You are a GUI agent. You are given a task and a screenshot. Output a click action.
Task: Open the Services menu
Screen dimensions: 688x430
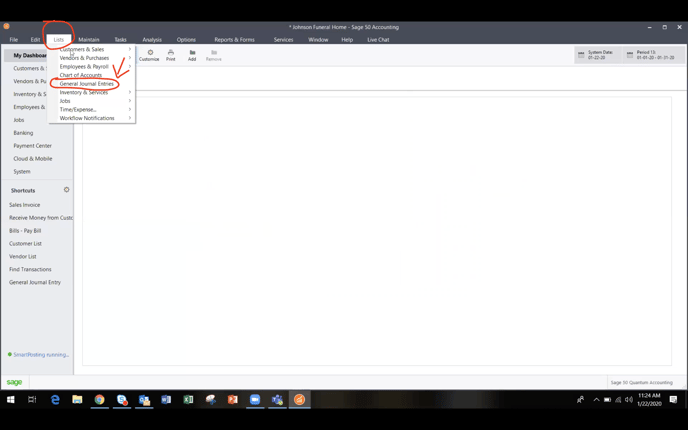click(283, 39)
